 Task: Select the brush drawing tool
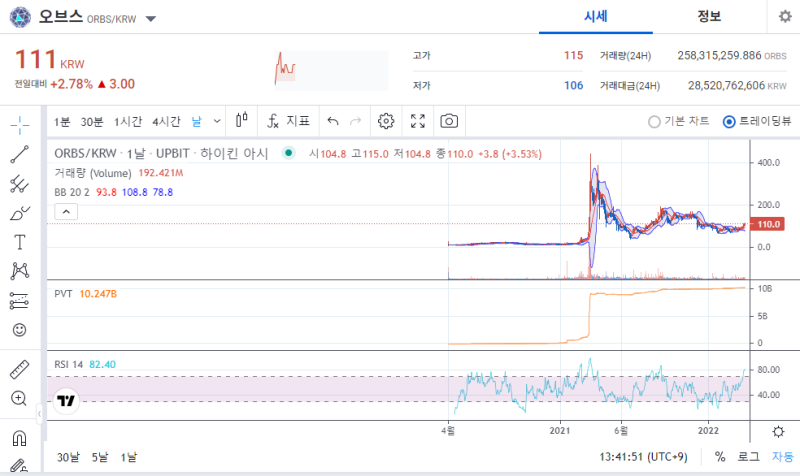(x=19, y=213)
